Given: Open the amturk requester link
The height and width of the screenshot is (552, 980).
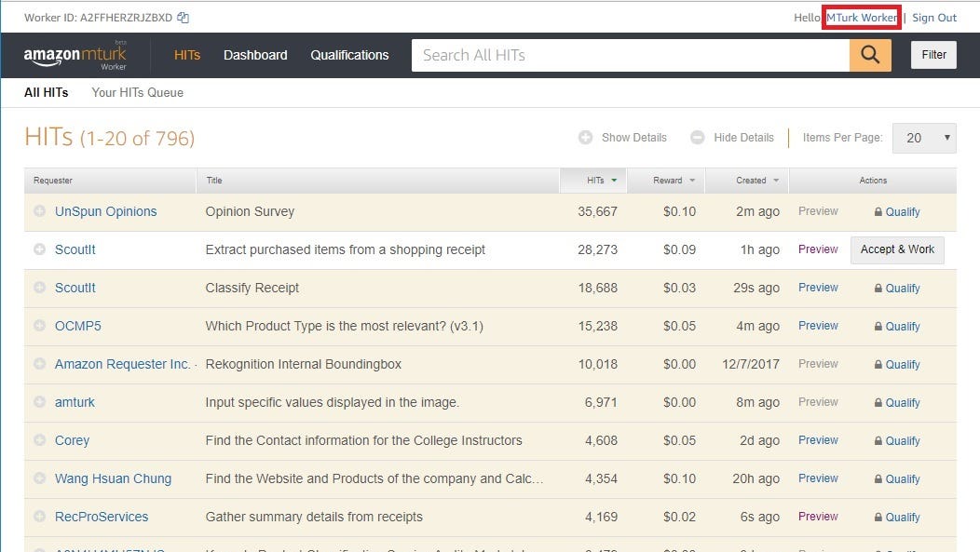Looking at the screenshot, I should (x=75, y=402).
